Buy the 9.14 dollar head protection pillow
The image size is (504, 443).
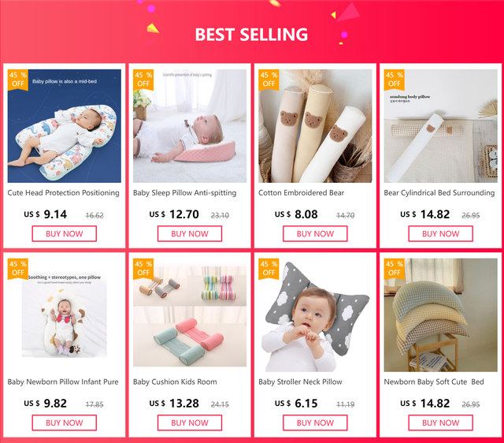(65, 234)
